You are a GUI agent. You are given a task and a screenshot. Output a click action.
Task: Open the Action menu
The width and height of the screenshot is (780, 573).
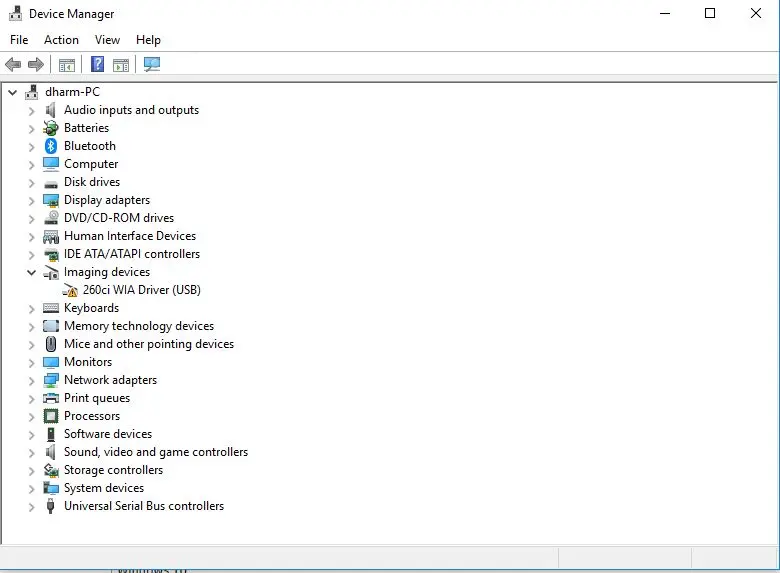(x=61, y=40)
